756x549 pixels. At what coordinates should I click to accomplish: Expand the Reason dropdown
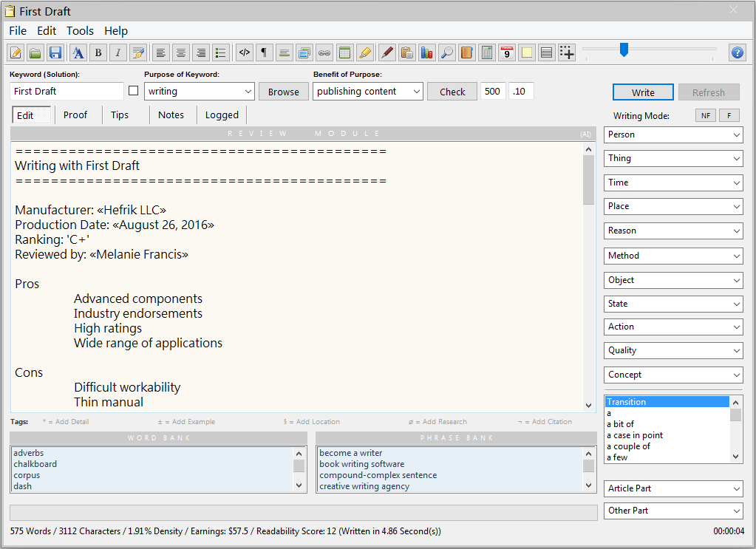pos(673,231)
